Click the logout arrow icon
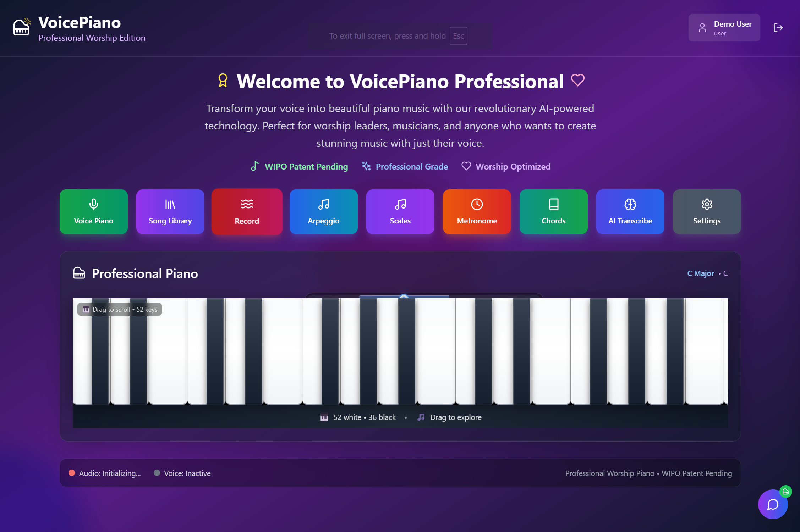The height and width of the screenshot is (532, 800). tap(778, 28)
